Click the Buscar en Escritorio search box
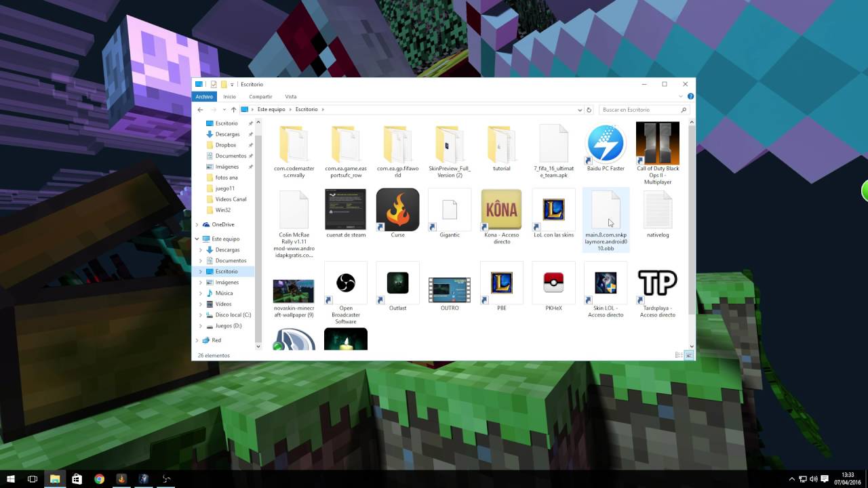 [x=644, y=110]
